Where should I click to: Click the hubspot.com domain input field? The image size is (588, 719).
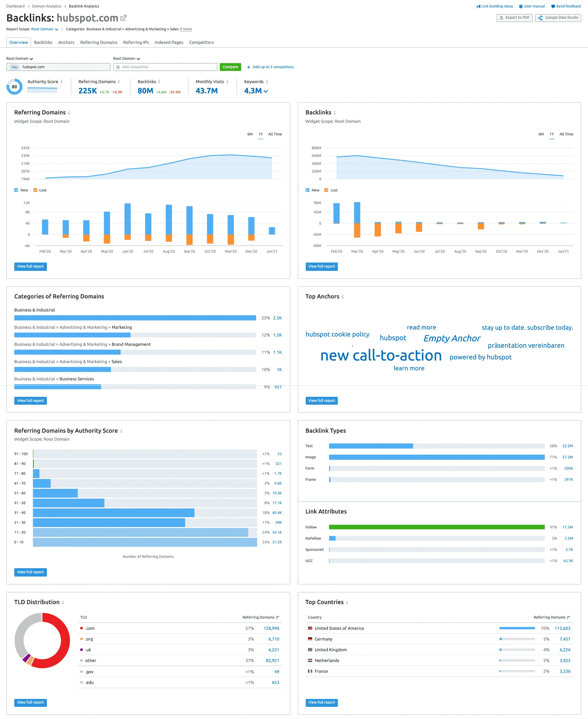pyautogui.click(x=58, y=67)
